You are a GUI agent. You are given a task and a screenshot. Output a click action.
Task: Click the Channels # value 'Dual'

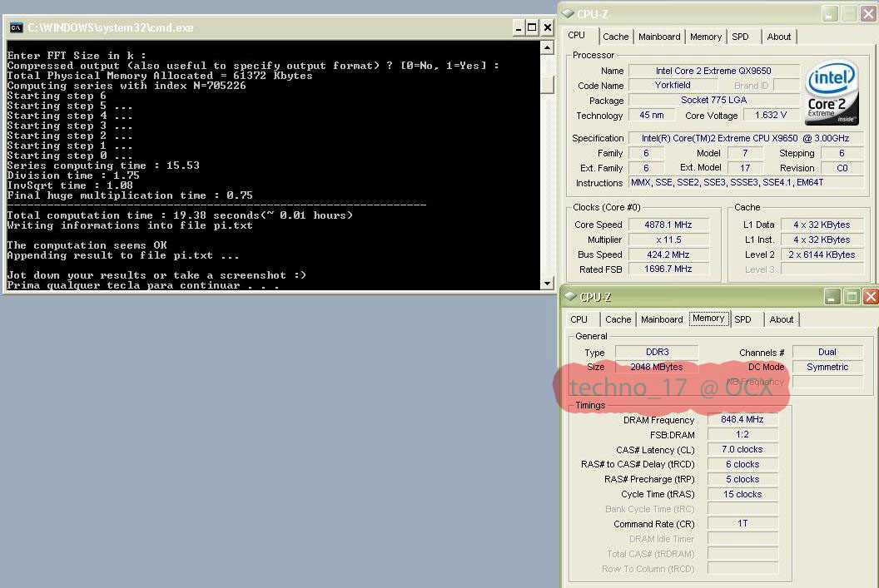click(x=827, y=352)
